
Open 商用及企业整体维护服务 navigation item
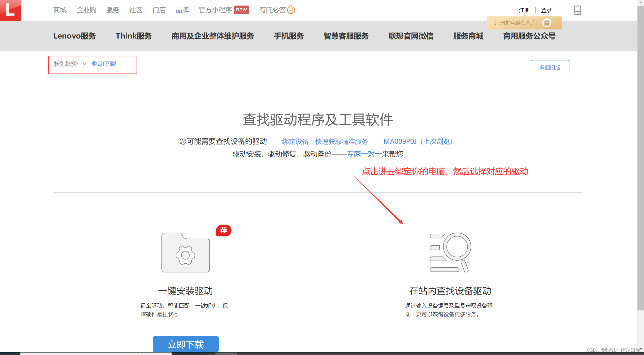213,36
